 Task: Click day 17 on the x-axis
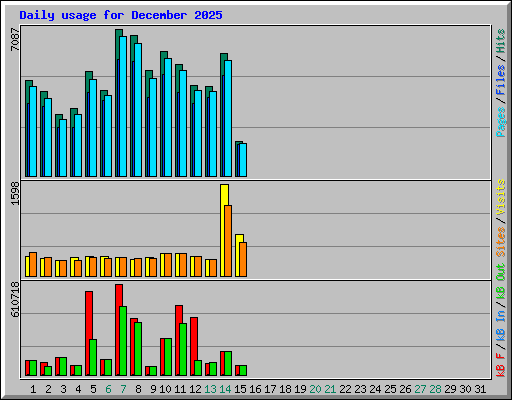270,389
